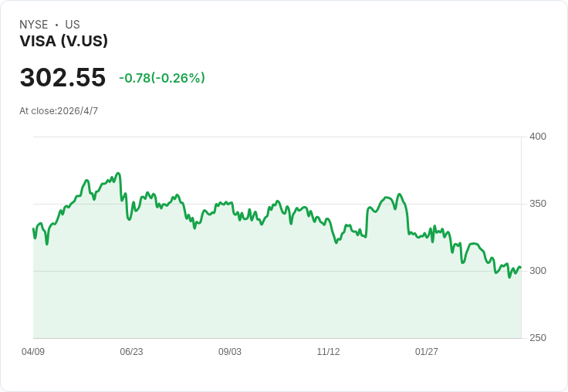This screenshot has height=392, width=568.
Task: Select the green -0.78(-0.26%) change value
Action: click(x=162, y=78)
